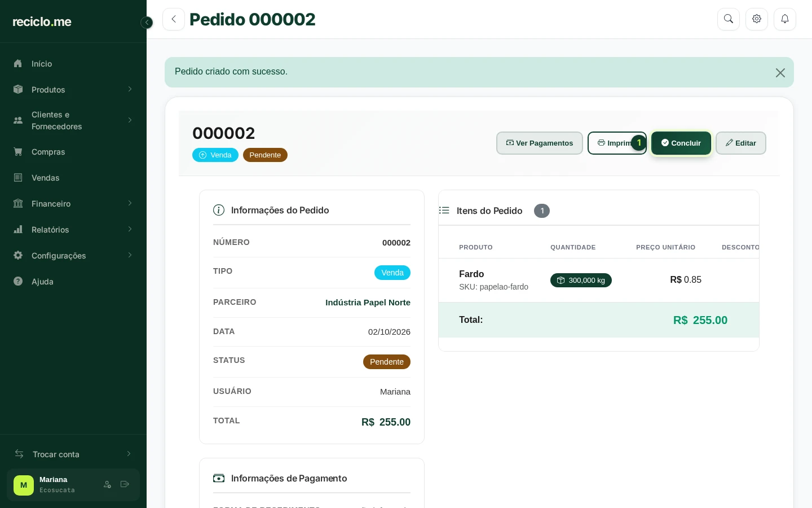Open Vendas in the sidebar menu
The width and height of the screenshot is (812, 508).
[73, 178]
